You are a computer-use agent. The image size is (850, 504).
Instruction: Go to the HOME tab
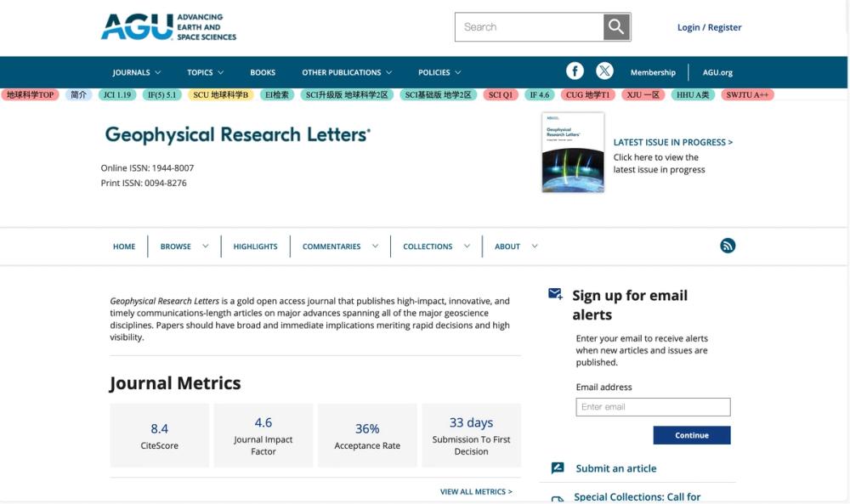(124, 246)
